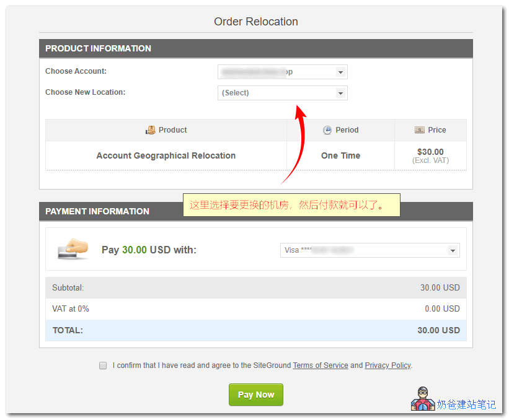Click the hand holding credit card icon
This screenshot has width=509, height=420.
pyautogui.click(x=73, y=248)
